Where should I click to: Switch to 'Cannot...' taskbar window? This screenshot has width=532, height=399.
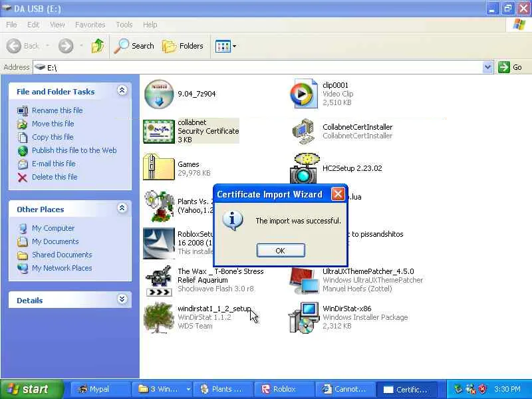tap(345, 389)
